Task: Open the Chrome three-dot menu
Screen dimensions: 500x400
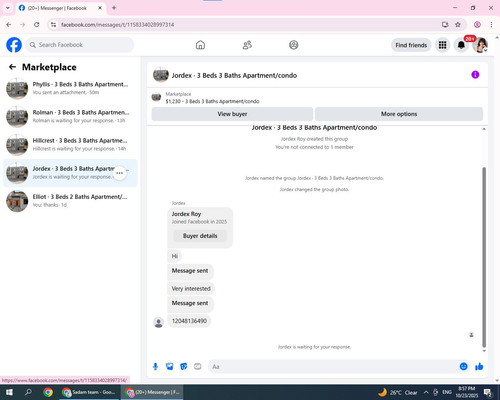Action: (491, 25)
